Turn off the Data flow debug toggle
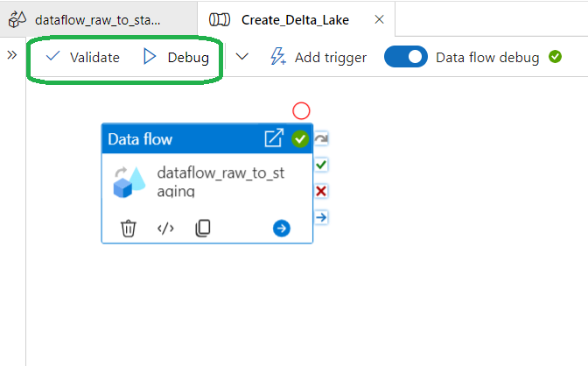The height and width of the screenshot is (366, 588). [404, 57]
